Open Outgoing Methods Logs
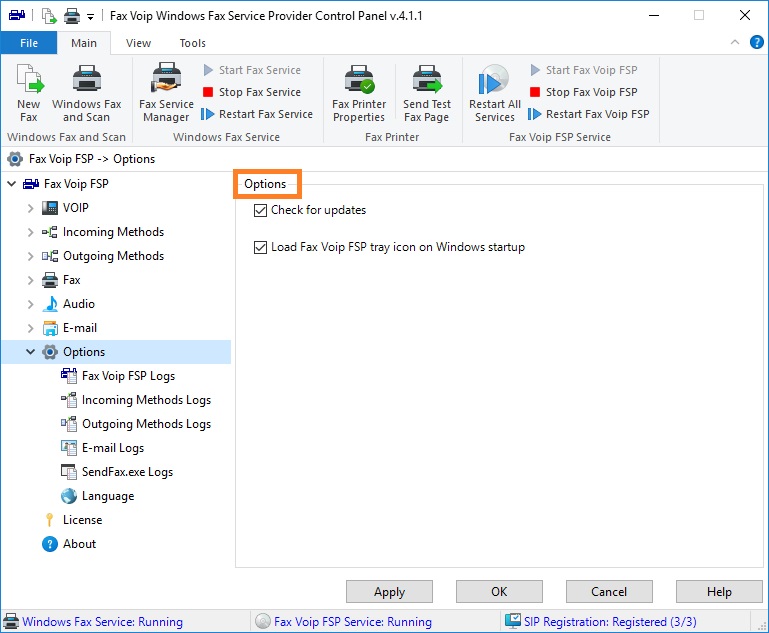 click(146, 424)
